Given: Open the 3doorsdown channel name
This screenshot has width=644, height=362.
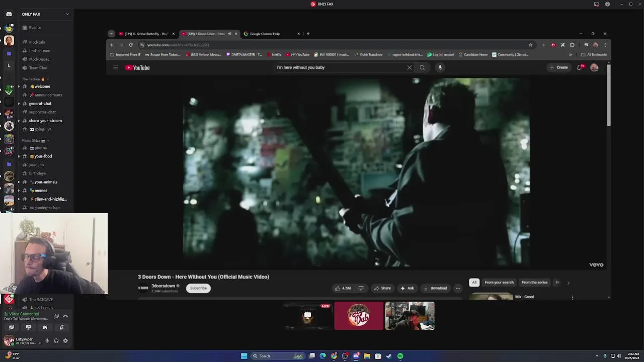Looking at the screenshot, I should (x=163, y=286).
